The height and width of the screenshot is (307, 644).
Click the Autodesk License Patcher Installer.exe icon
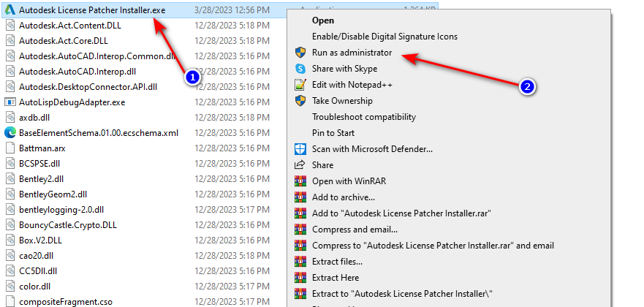point(10,10)
